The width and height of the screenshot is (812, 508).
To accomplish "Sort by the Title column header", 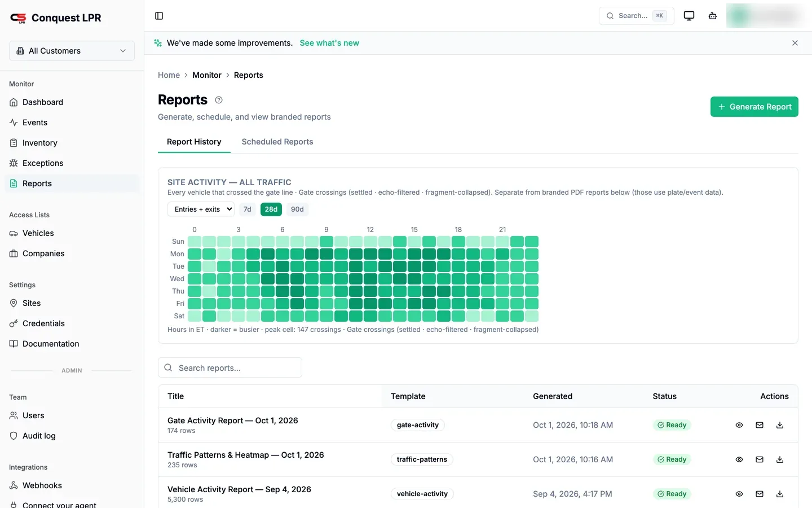I will (x=176, y=396).
